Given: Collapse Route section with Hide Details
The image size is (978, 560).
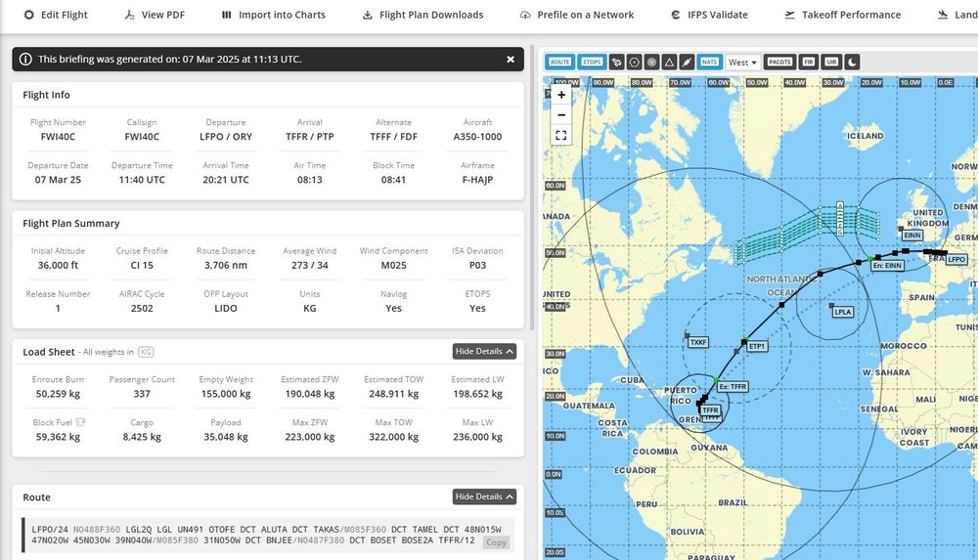Looking at the screenshot, I should (484, 497).
